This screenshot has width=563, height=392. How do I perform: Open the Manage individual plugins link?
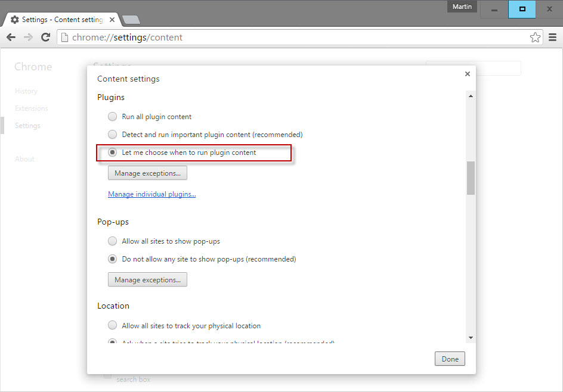pyautogui.click(x=152, y=194)
